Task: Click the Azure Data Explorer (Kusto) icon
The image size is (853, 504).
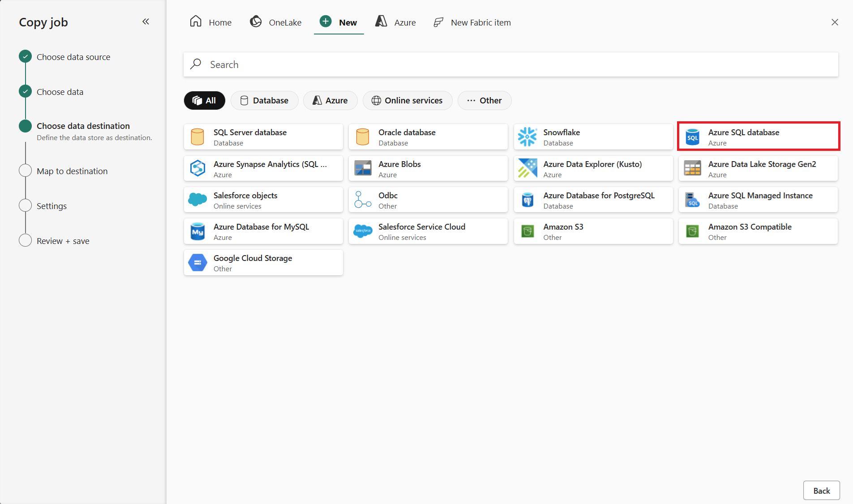Action: click(x=527, y=168)
